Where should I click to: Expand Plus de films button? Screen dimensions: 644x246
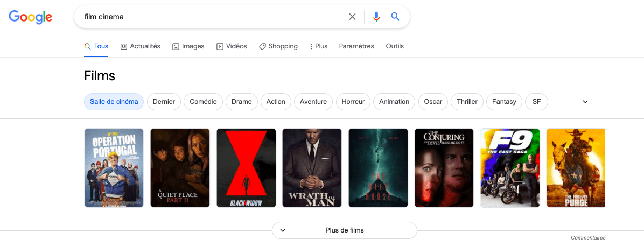pyautogui.click(x=345, y=230)
